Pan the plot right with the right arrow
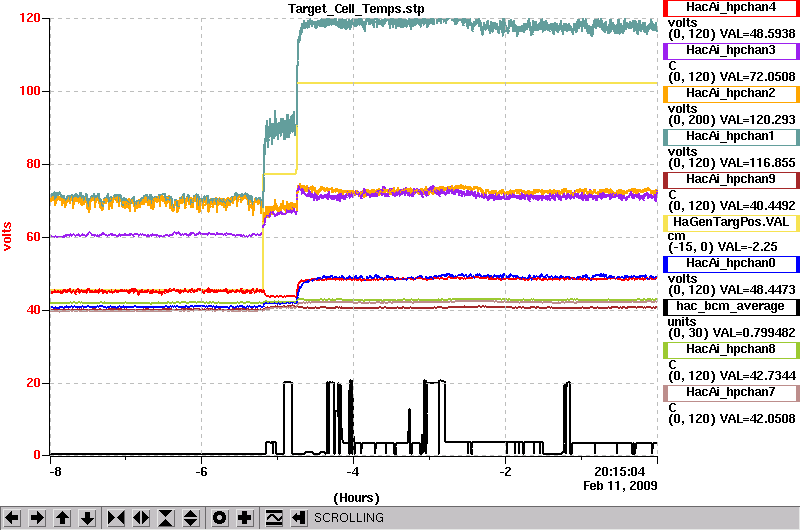Image resolution: width=800 pixels, height=530 pixels. (x=37, y=518)
